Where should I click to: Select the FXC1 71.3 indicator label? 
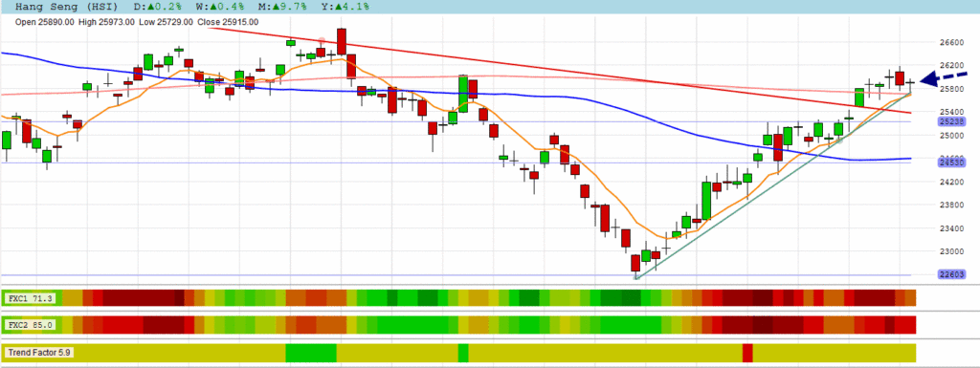click(30, 299)
